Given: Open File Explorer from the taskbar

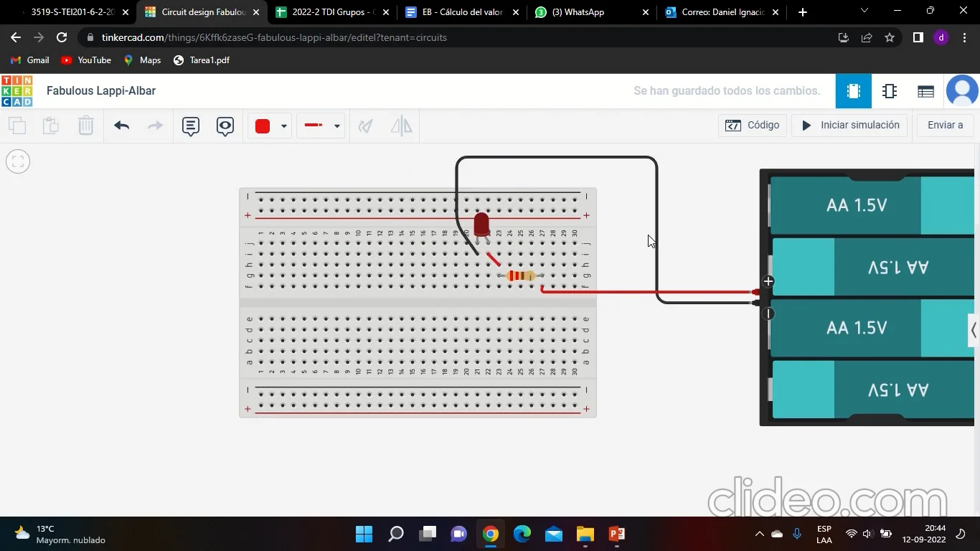Looking at the screenshot, I should [585, 534].
